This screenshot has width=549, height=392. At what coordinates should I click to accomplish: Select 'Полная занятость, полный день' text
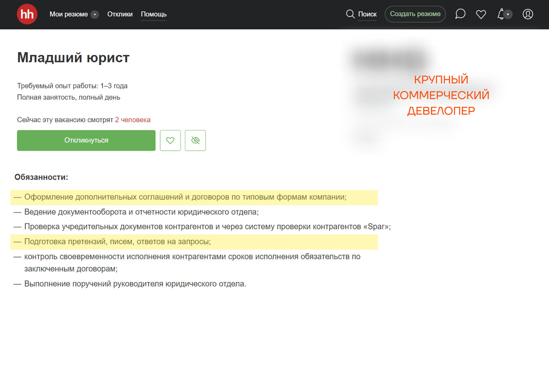[x=69, y=97]
